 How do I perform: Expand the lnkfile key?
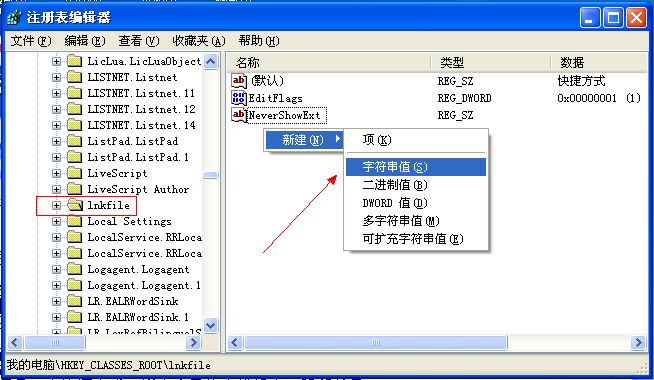56,205
